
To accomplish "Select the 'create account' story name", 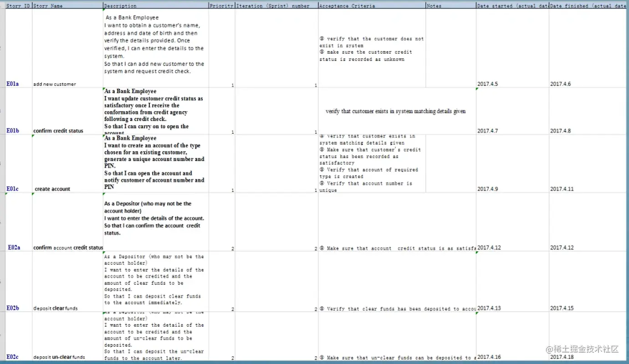I will click(x=52, y=189).
